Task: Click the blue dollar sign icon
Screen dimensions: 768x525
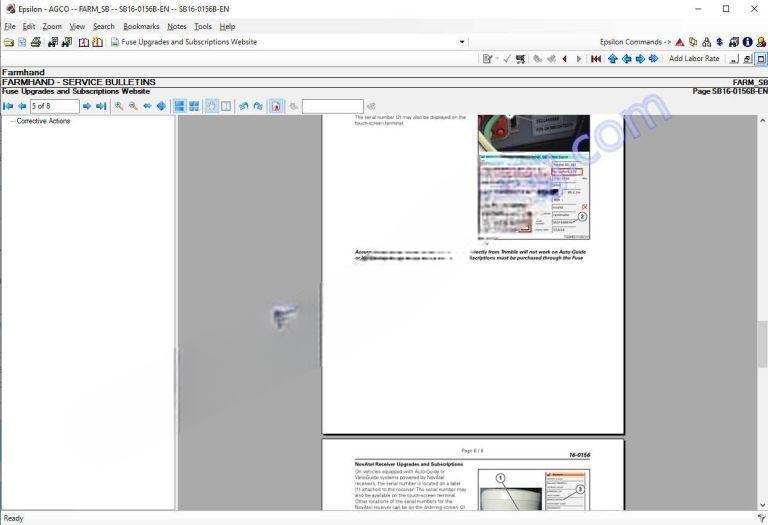Action: (x=720, y=42)
